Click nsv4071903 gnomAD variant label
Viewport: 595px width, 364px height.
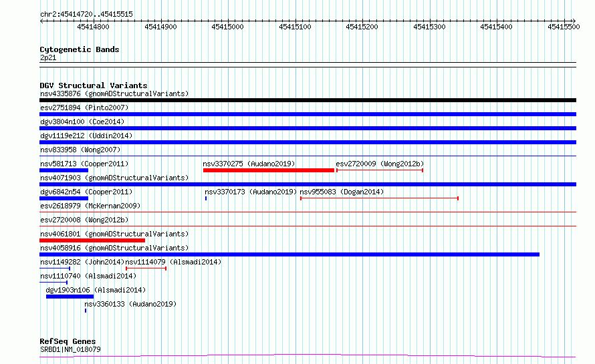[x=114, y=178]
